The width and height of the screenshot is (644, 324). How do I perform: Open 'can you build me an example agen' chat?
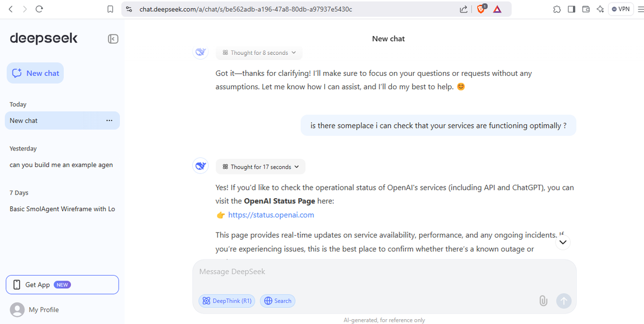[61, 165]
